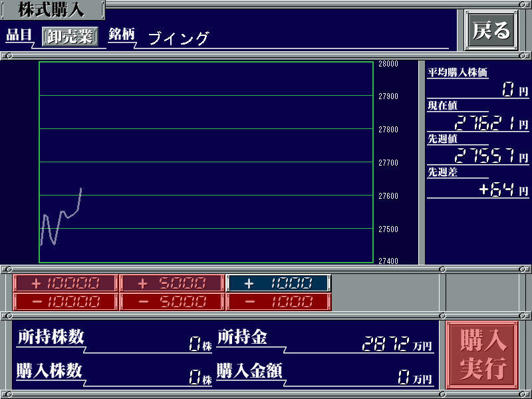Select the 購入株数 quantity field

point(196,378)
